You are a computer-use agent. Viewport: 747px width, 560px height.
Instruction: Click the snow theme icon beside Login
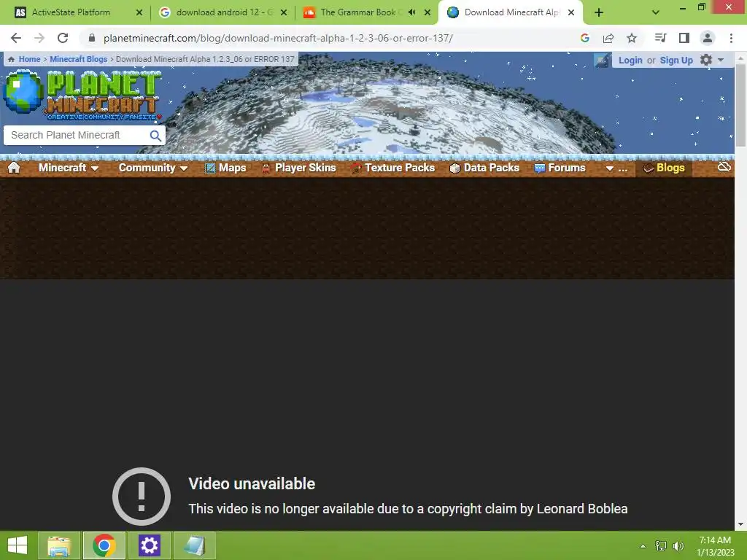pos(602,61)
